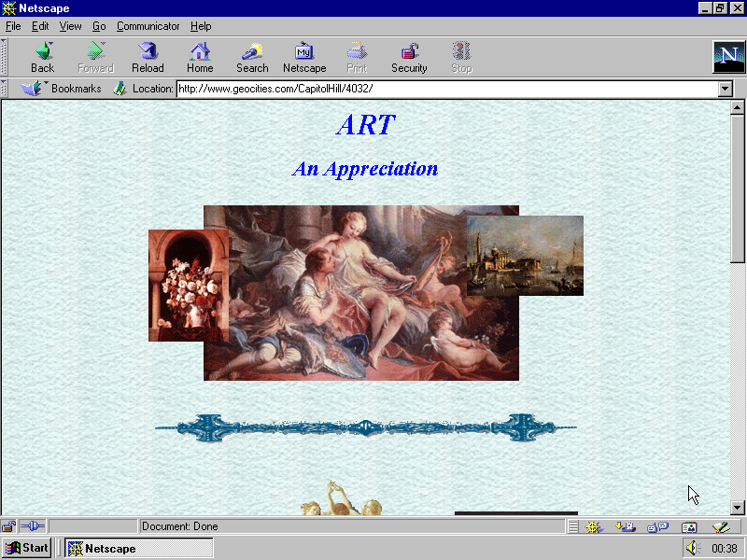Open Composer from component bar
Viewport: 747px width, 560px height.
pyautogui.click(x=721, y=526)
